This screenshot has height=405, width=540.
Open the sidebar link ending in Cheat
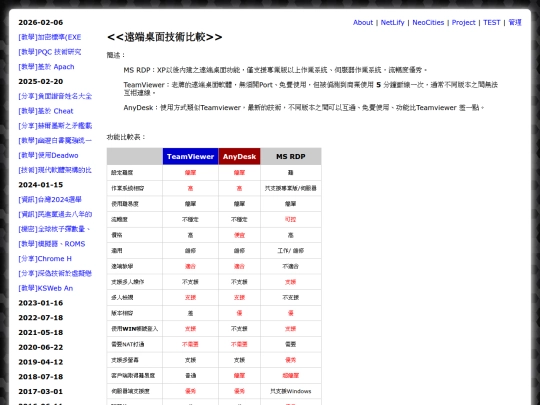[46, 111]
